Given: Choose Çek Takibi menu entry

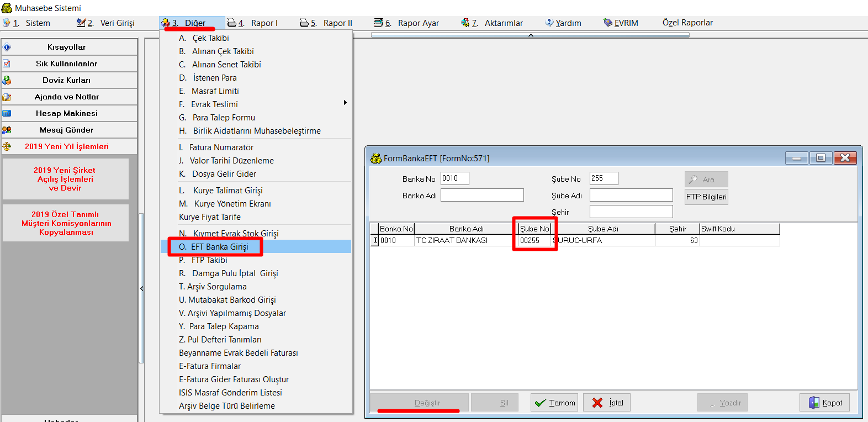Looking at the screenshot, I should [x=210, y=38].
